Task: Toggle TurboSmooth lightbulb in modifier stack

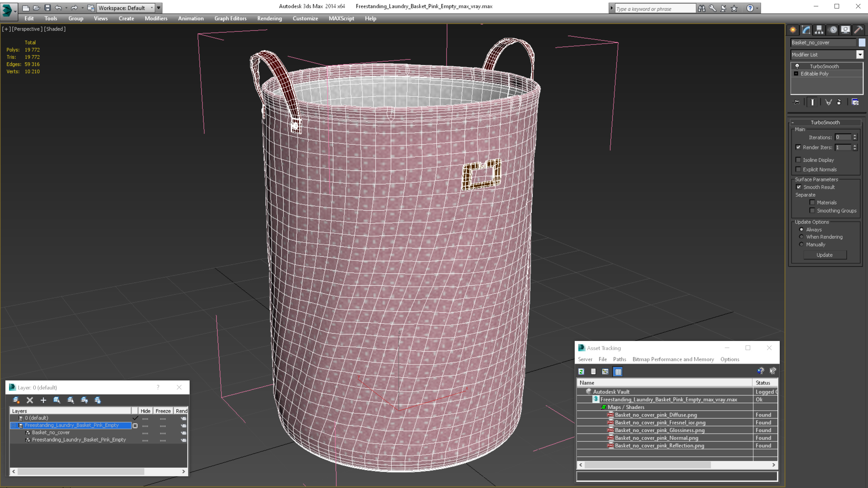Action: tap(797, 66)
